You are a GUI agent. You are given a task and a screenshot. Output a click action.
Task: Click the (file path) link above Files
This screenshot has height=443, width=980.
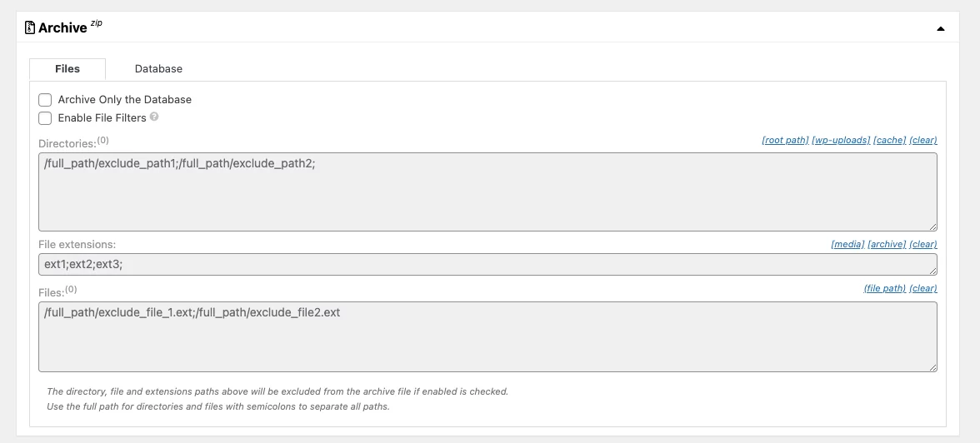(884, 288)
